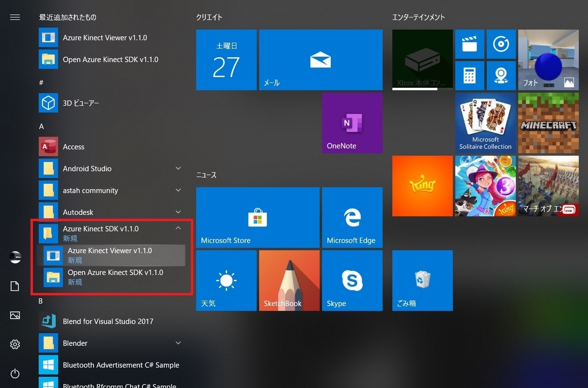This screenshot has height=388, width=588.
Task: Open the Calculator small tile
Action: pos(469,76)
